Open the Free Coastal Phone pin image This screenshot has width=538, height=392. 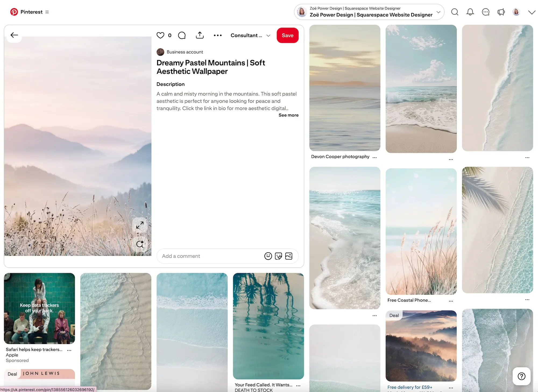[421, 232]
